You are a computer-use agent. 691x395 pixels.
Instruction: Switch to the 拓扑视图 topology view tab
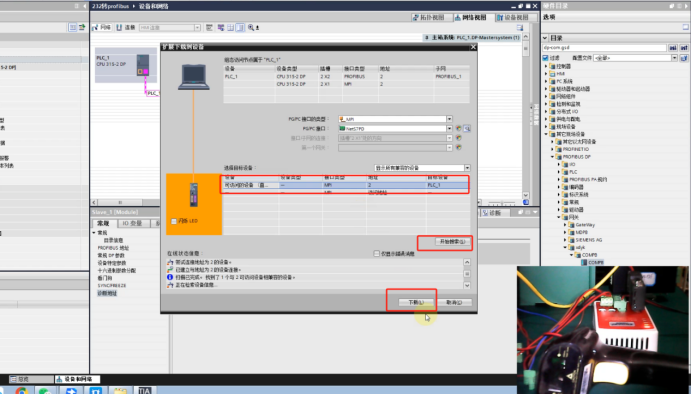428,18
